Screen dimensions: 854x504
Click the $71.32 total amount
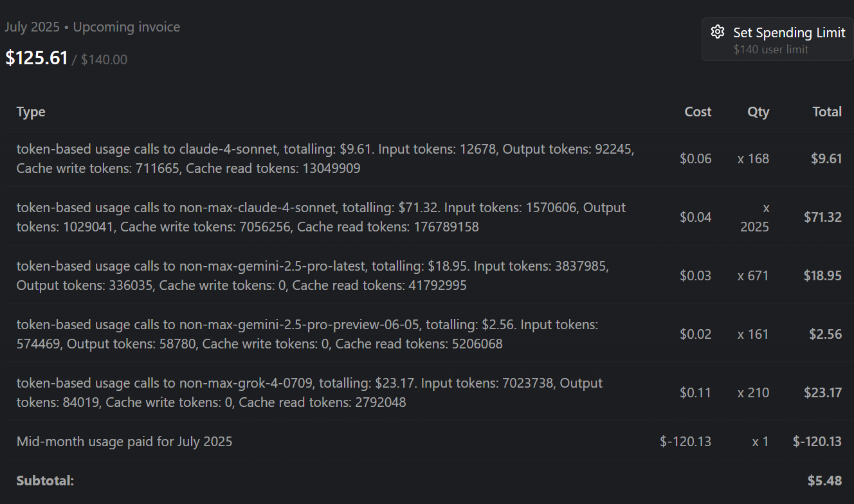tap(822, 217)
